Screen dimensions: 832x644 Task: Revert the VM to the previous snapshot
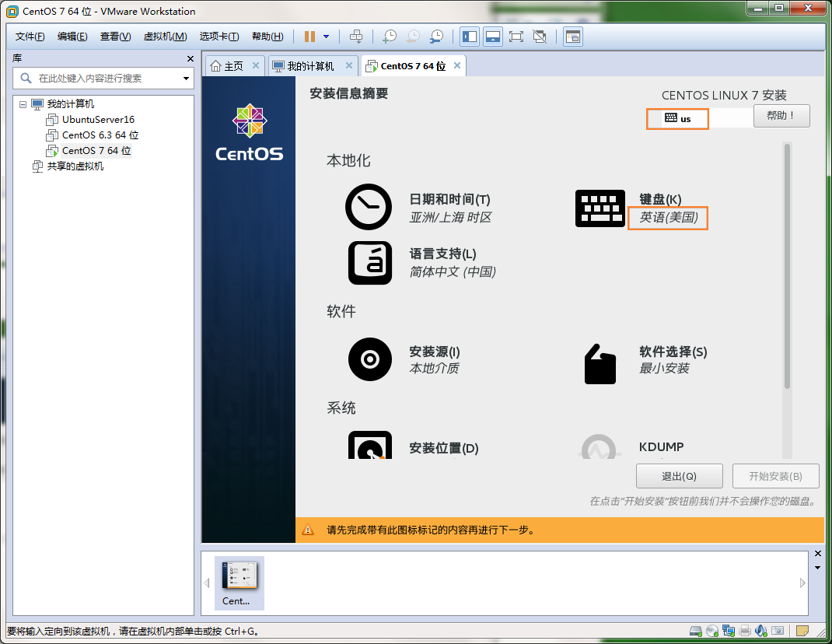(413, 37)
